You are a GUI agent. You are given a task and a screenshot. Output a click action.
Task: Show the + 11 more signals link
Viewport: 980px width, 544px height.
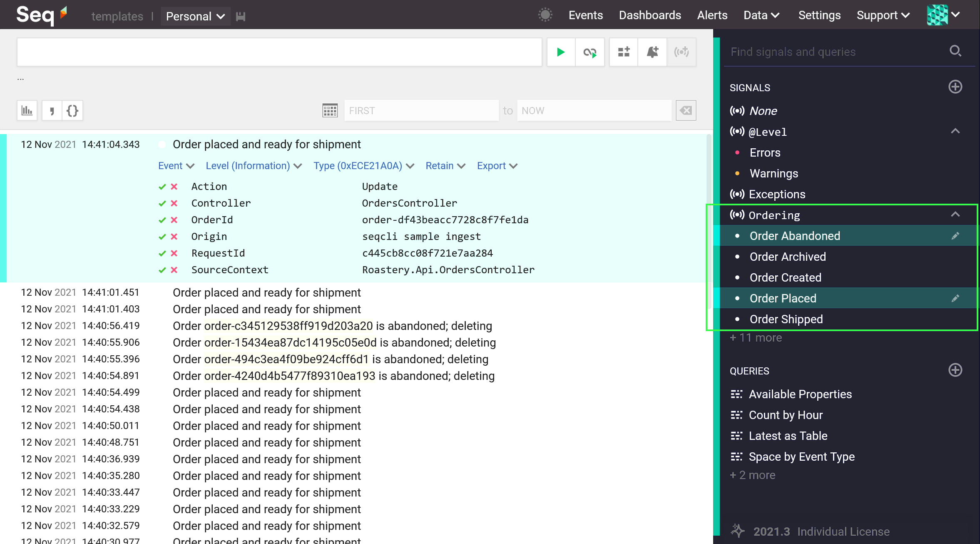756,338
